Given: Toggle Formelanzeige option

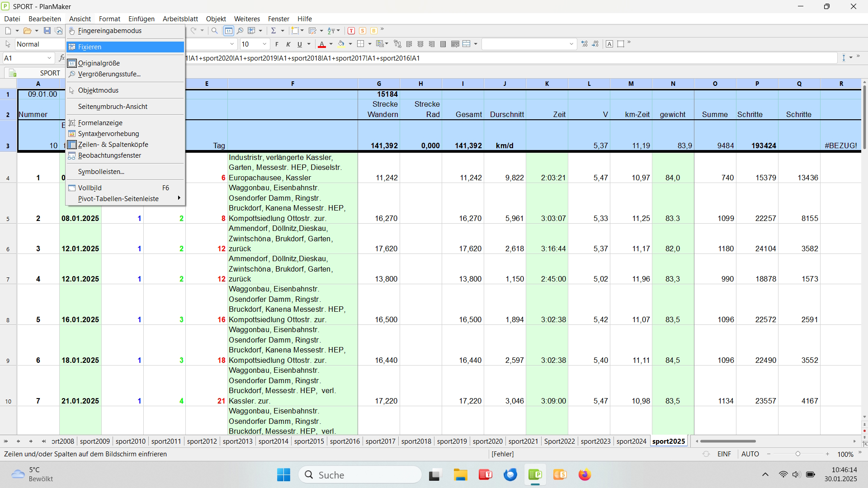Looking at the screenshot, I should coord(125,123).
